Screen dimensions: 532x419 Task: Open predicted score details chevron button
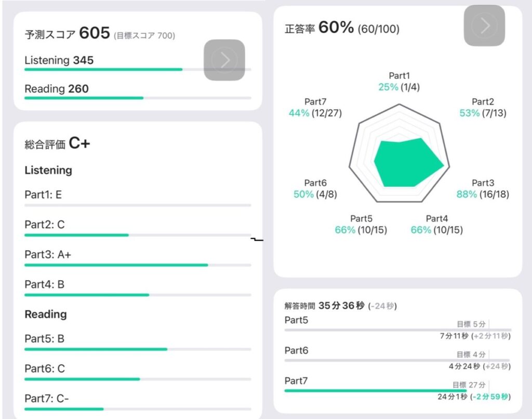(x=224, y=60)
